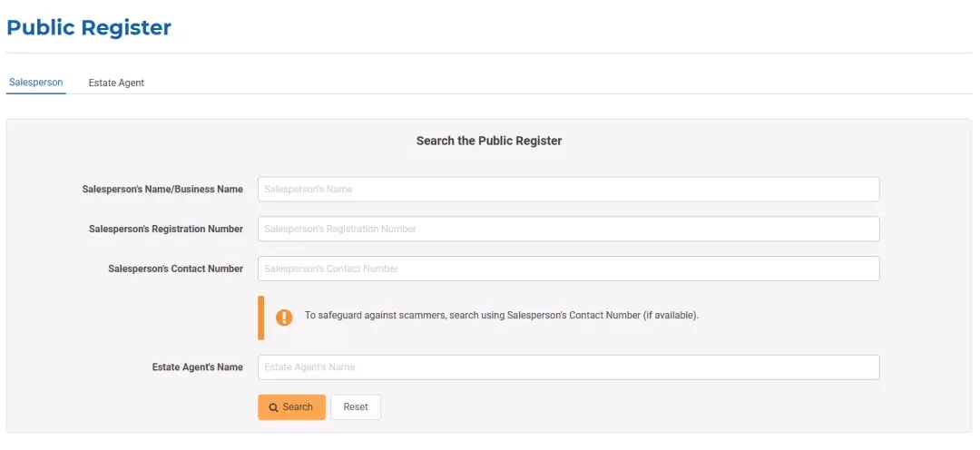This screenshot has width=980, height=450.
Task: Click the magnifier icon in Search button
Action: coord(274,407)
